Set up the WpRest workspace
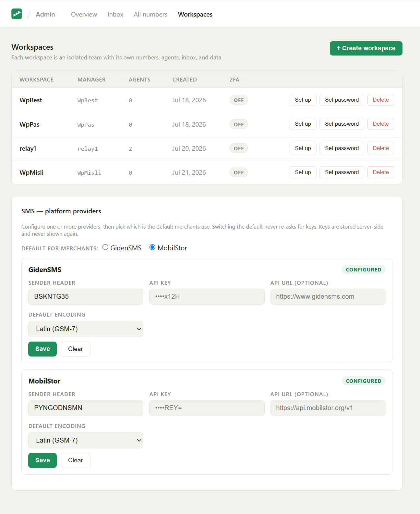The height and width of the screenshot is (514, 420). [303, 100]
